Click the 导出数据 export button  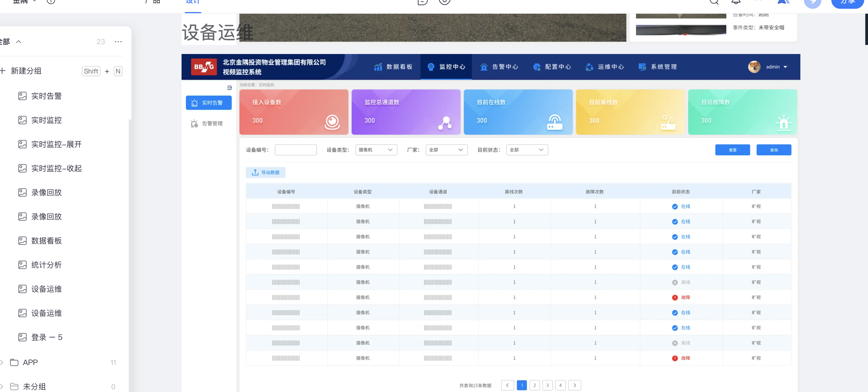pos(266,172)
